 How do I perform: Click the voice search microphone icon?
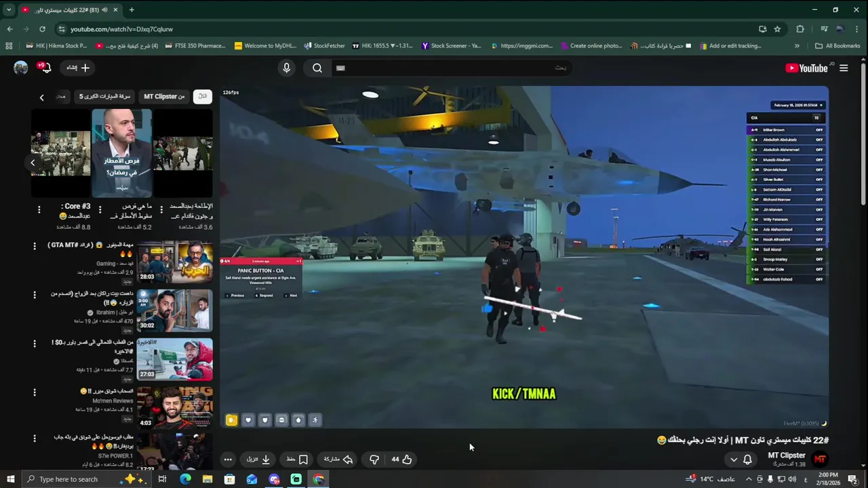(x=286, y=68)
